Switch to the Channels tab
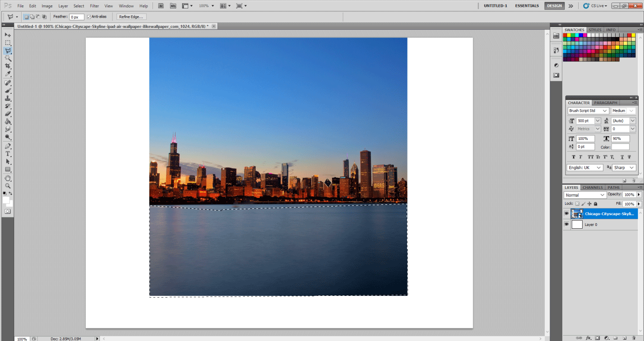 click(592, 187)
